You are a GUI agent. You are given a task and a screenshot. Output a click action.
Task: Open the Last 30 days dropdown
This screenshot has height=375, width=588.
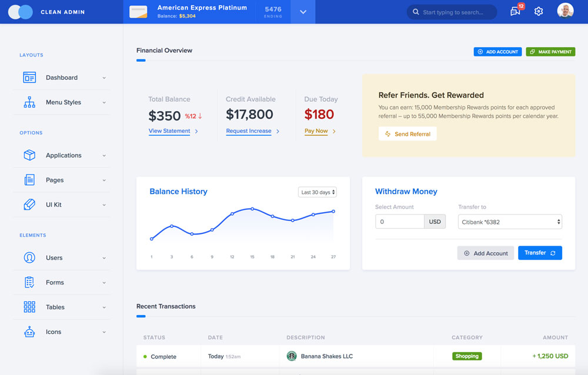click(318, 192)
